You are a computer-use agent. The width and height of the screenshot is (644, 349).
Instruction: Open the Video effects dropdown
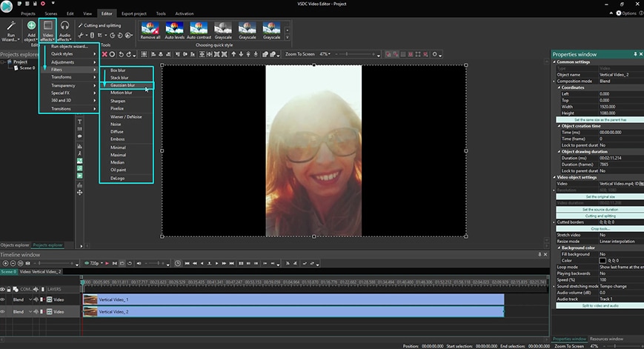pyautogui.click(x=47, y=31)
